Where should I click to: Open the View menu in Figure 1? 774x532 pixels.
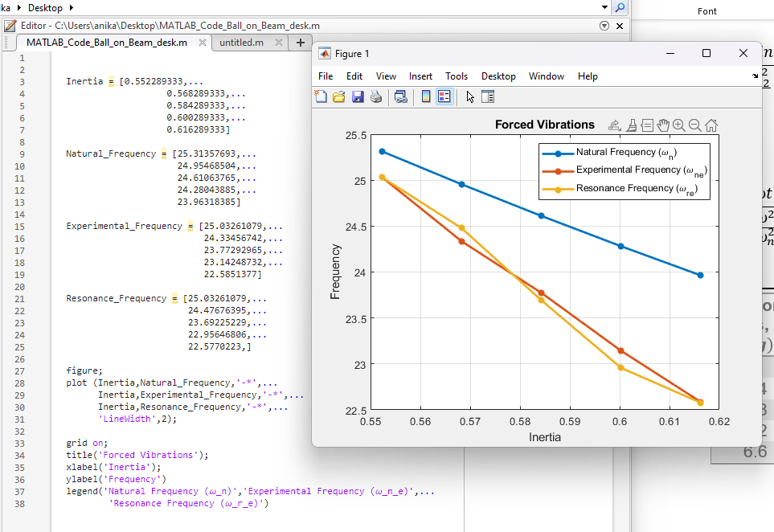pyautogui.click(x=386, y=76)
